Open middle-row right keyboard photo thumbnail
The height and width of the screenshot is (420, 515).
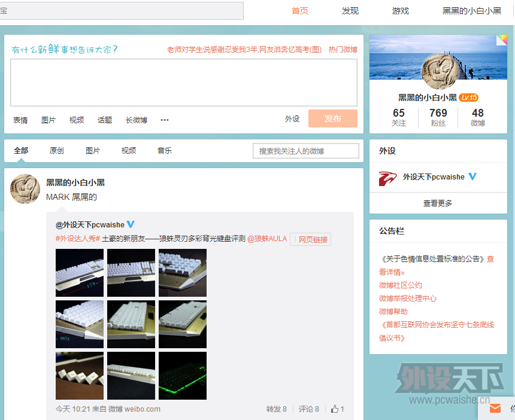click(x=183, y=324)
